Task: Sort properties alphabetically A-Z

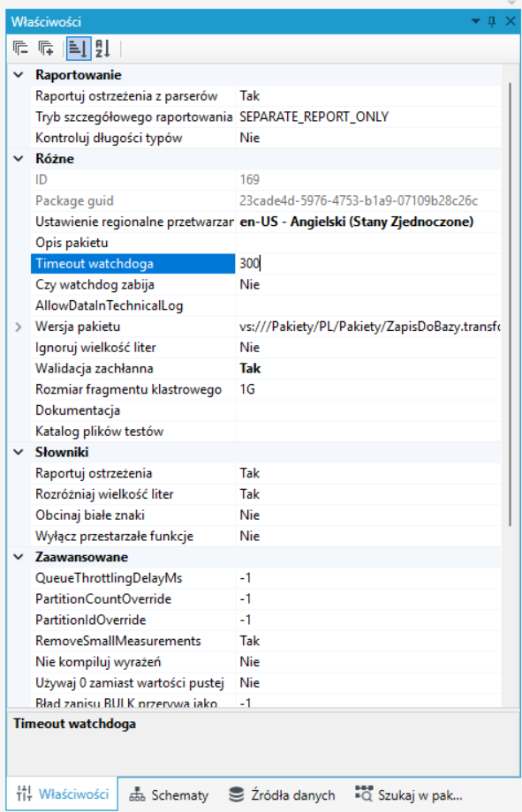Action: [x=102, y=49]
